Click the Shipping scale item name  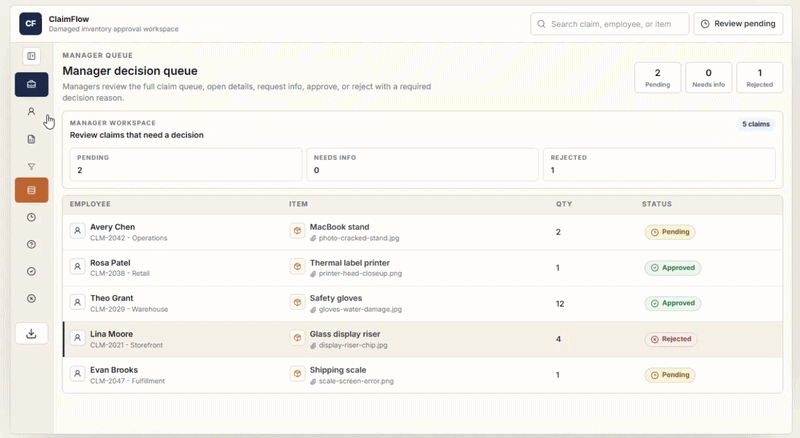(x=338, y=370)
